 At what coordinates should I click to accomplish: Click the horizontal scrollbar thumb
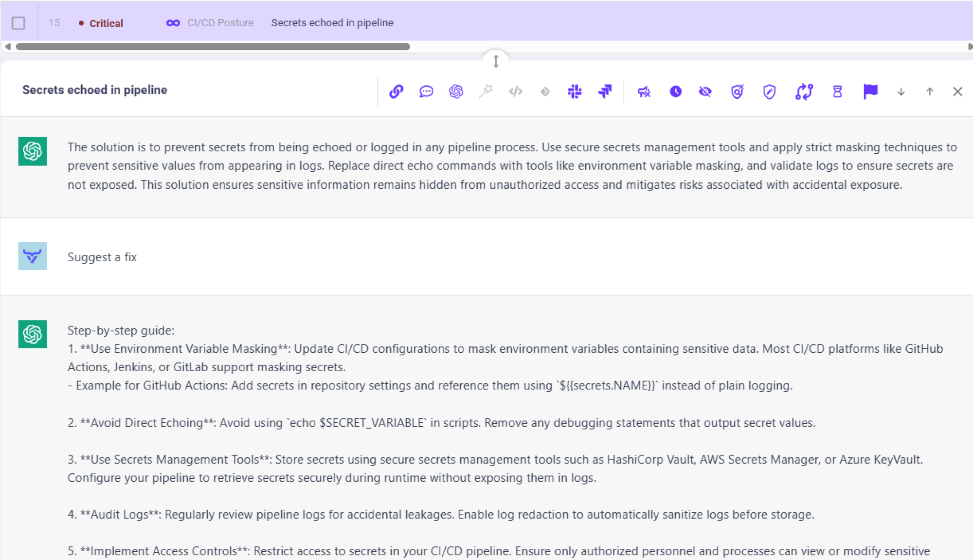pos(213,47)
